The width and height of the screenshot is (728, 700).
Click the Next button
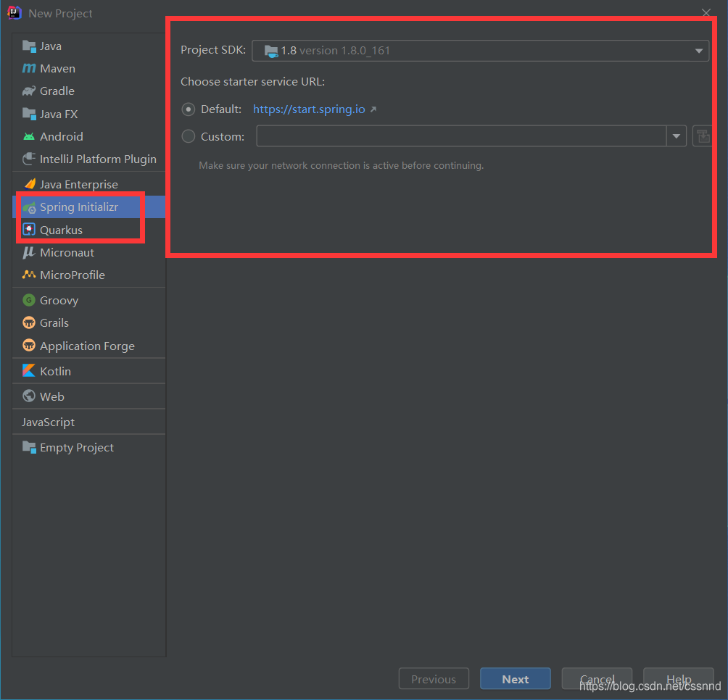[516, 679]
